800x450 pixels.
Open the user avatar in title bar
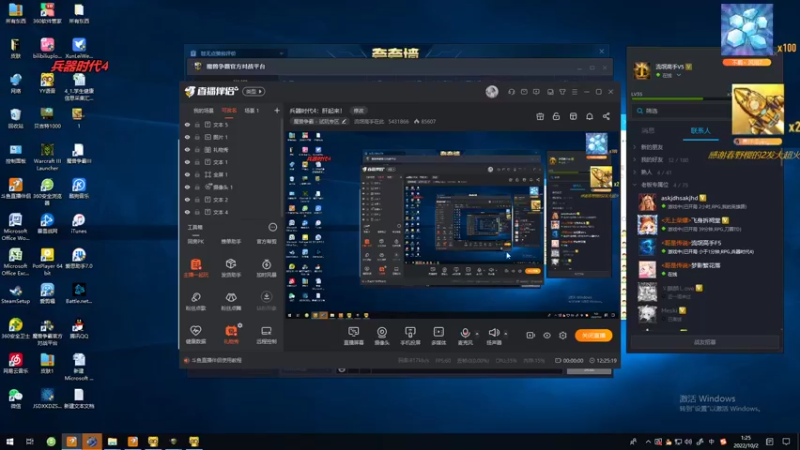[492, 92]
